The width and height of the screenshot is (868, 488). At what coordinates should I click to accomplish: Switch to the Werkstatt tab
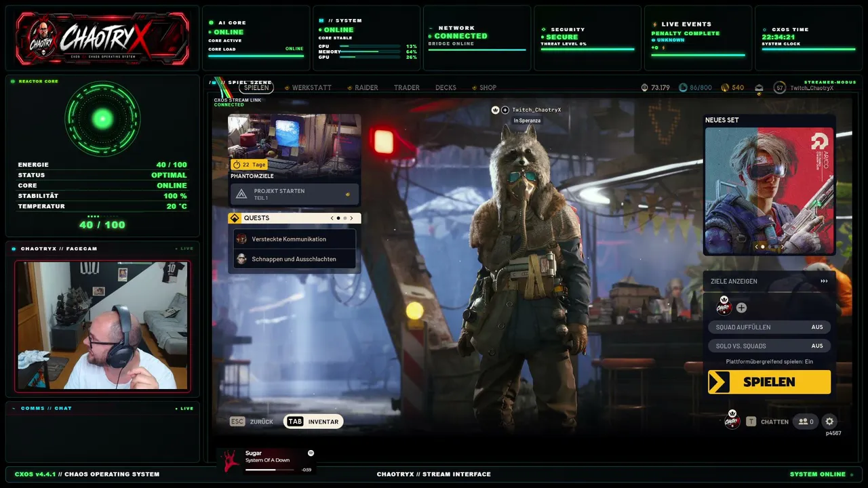pyautogui.click(x=312, y=87)
